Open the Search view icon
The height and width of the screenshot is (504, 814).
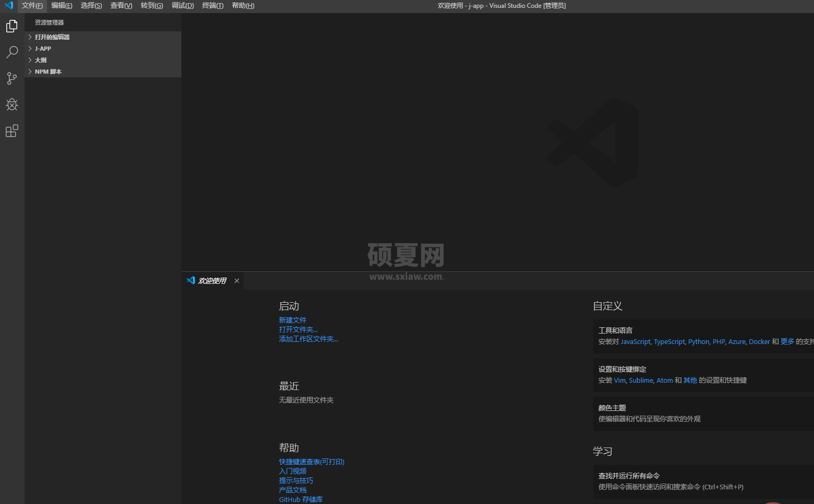point(12,52)
